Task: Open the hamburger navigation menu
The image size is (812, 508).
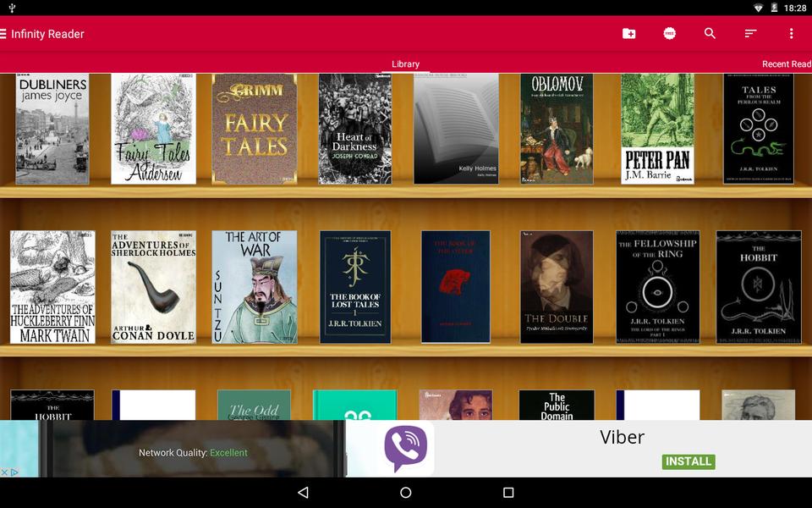Action: coord(3,34)
